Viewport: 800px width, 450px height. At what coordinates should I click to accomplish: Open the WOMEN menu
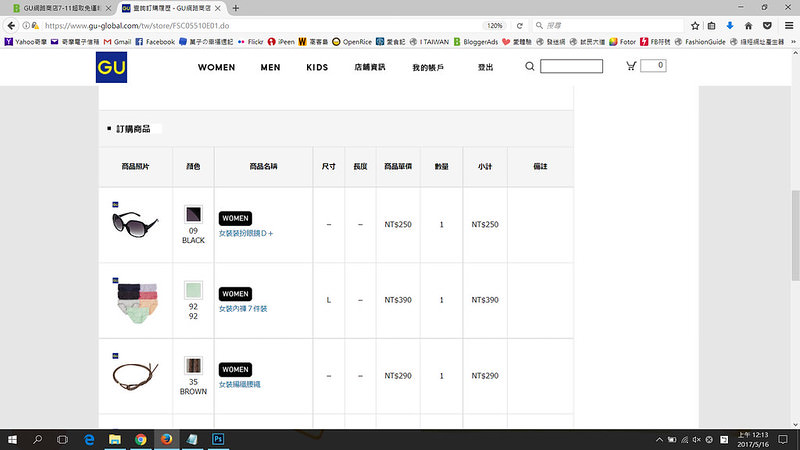click(216, 67)
